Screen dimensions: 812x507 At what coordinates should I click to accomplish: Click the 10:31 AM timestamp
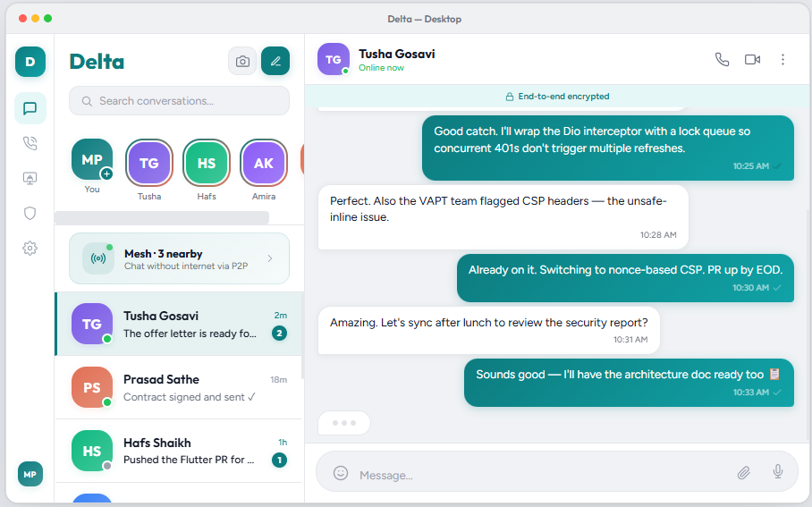point(630,340)
